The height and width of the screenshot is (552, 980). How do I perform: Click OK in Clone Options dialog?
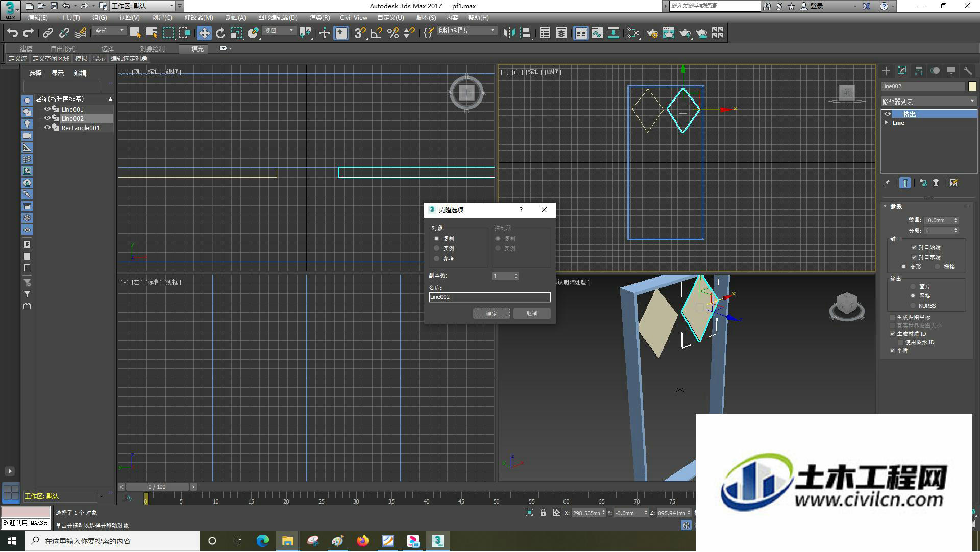point(492,314)
